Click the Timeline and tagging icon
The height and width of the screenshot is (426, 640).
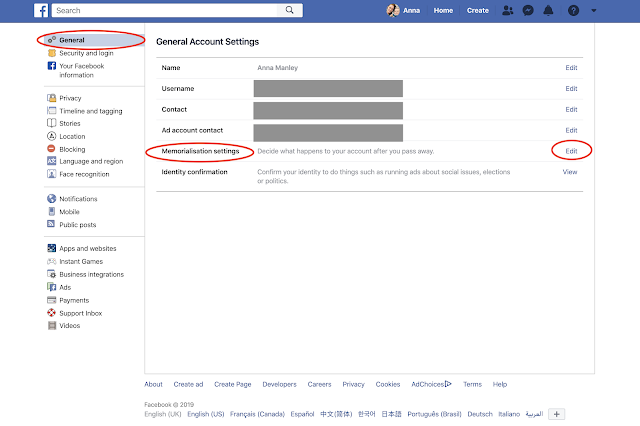click(51, 111)
